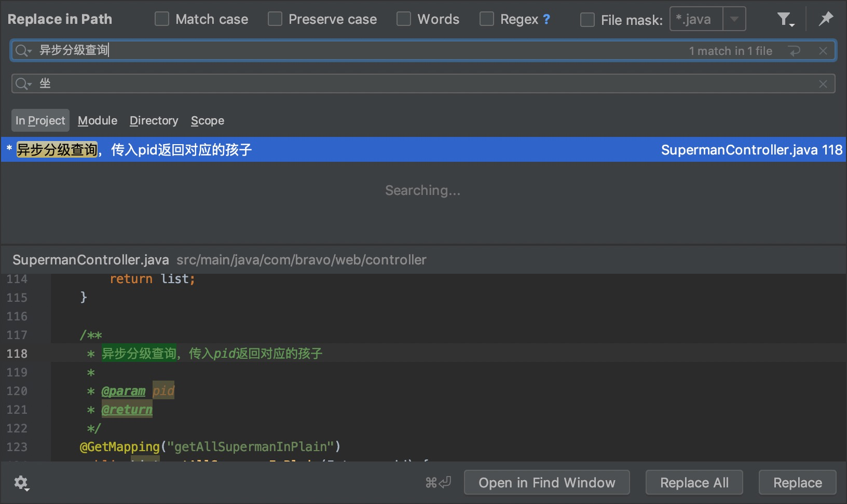Select the SupermanController.java 118 result row
The width and height of the screenshot is (847, 504).
pos(424,150)
